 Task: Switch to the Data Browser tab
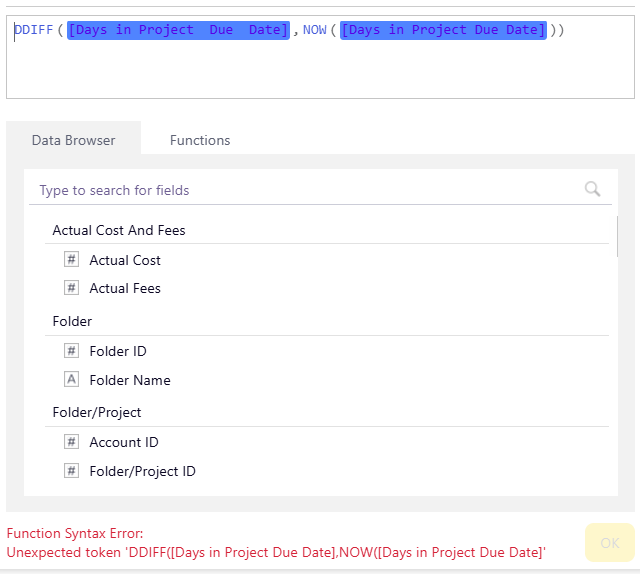pos(73,140)
